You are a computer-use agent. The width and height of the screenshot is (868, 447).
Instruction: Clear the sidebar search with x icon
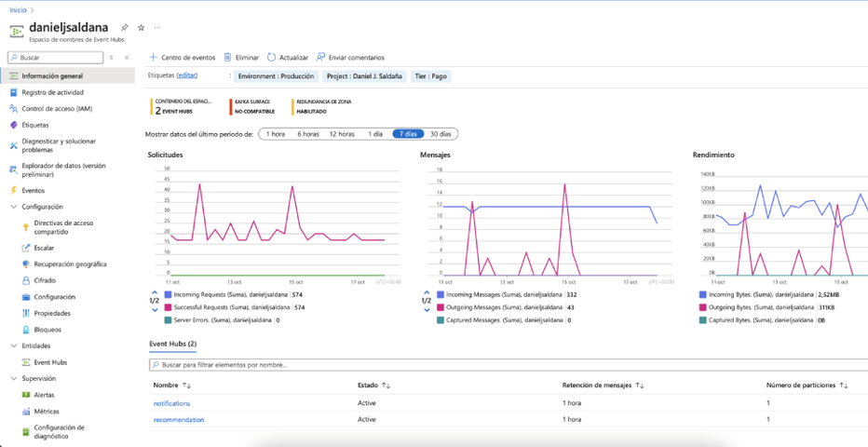click(111, 58)
